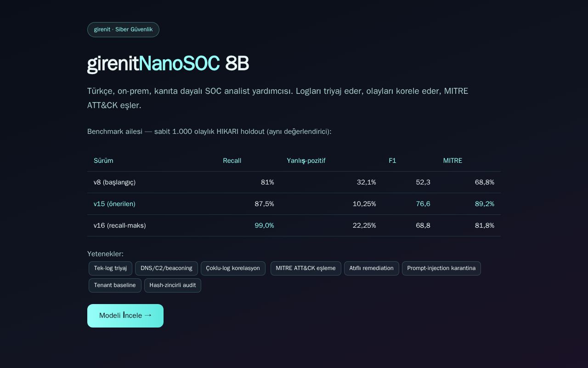Open the Modeli İncele button

pos(125,316)
